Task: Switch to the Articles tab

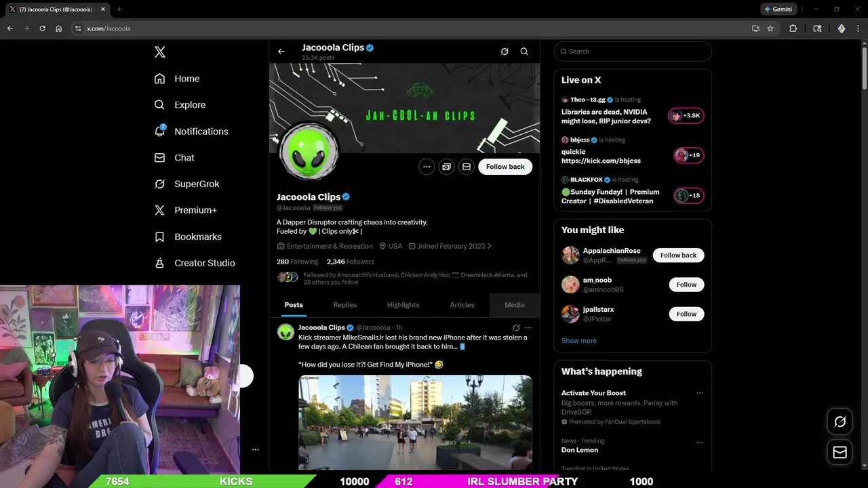Action: pos(462,305)
